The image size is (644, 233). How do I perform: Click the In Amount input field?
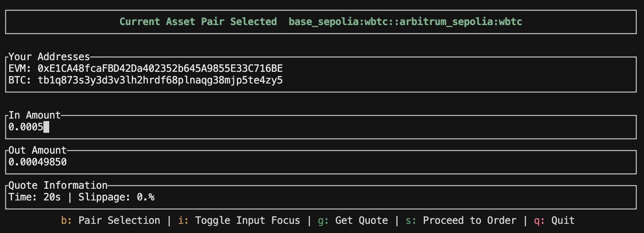point(321,127)
